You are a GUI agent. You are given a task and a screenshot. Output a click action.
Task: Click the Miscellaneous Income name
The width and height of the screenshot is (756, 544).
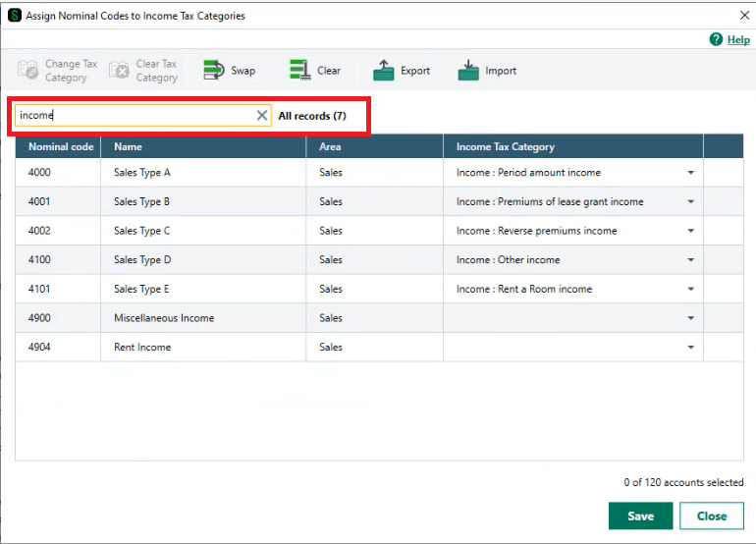coord(164,318)
